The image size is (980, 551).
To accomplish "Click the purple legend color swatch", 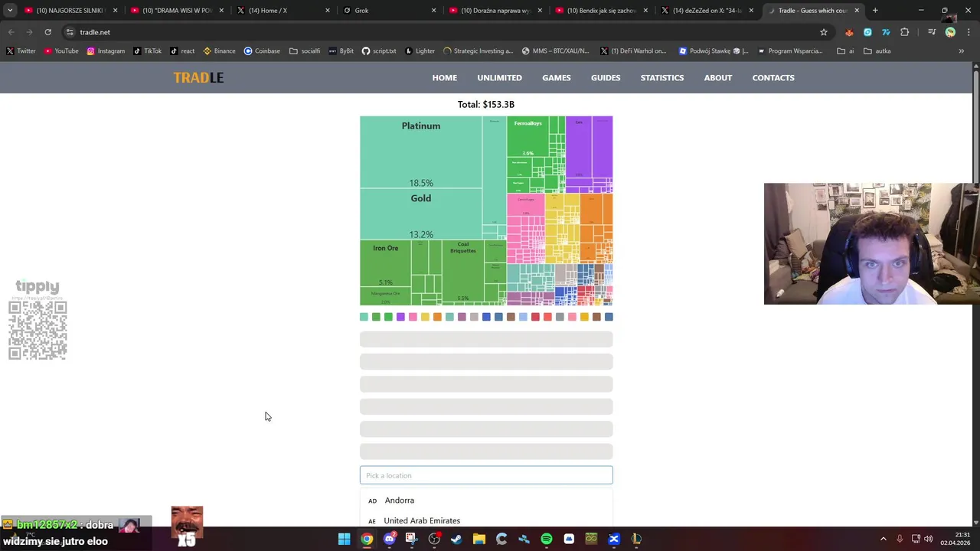I will click(x=400, y=317).
